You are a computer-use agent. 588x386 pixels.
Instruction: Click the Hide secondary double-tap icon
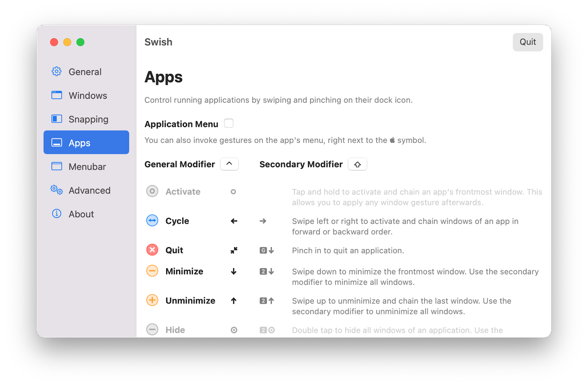267,330
